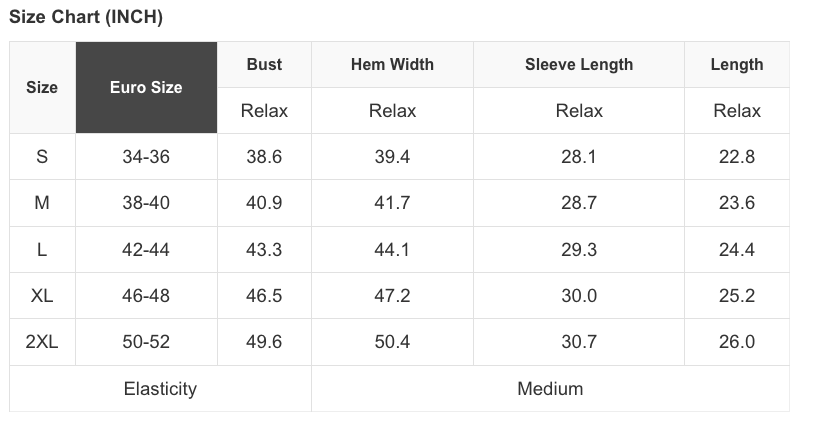The height and width of the screenshot is (434, 814).
Task: Click the Elasticity label cell
Action: (x=160, y=389)
